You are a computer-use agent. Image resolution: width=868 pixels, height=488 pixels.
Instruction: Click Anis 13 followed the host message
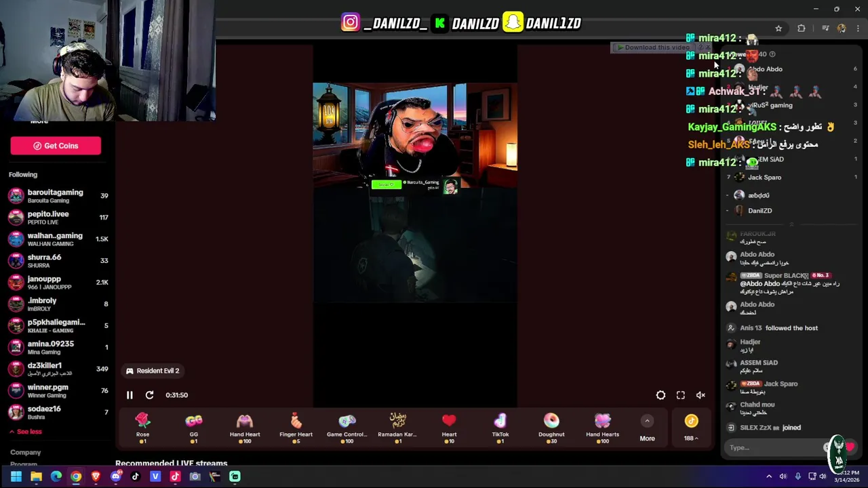[x=778, y=328]
